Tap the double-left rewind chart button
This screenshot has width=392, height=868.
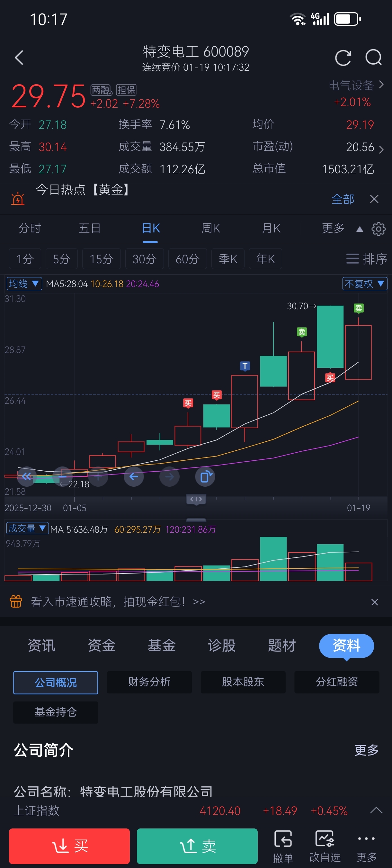[27, 476]
